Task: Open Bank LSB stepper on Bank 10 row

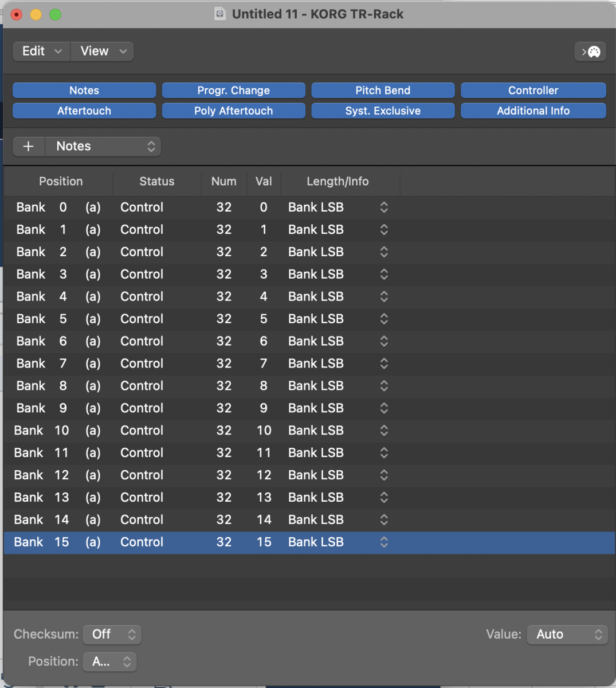Action: pos(384,431)
